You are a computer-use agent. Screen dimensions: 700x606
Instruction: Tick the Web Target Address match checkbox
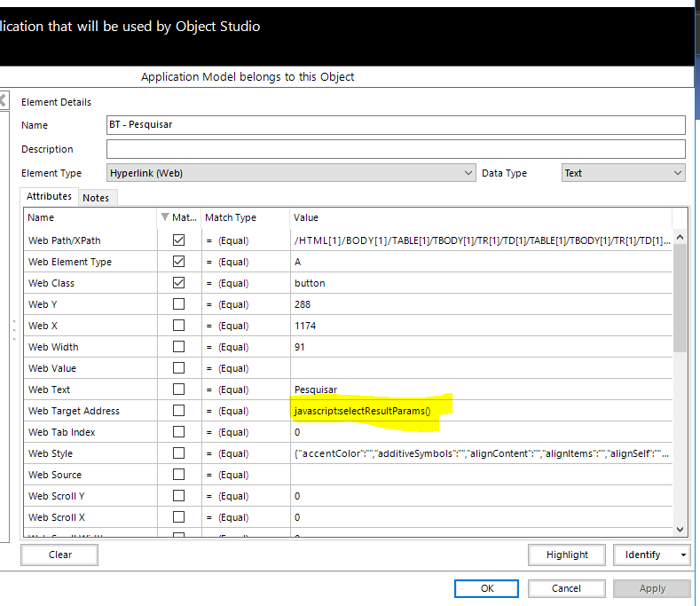tap(179, 411)
